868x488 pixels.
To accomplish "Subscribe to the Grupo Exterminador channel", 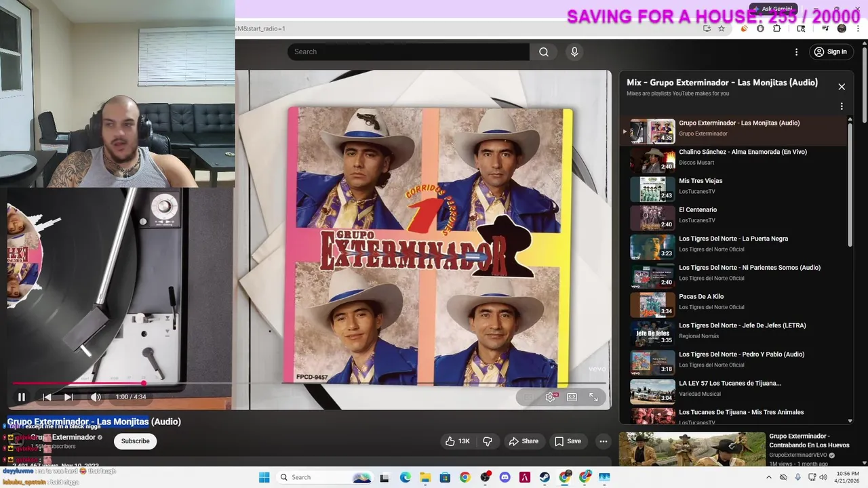I will point(135,441).
